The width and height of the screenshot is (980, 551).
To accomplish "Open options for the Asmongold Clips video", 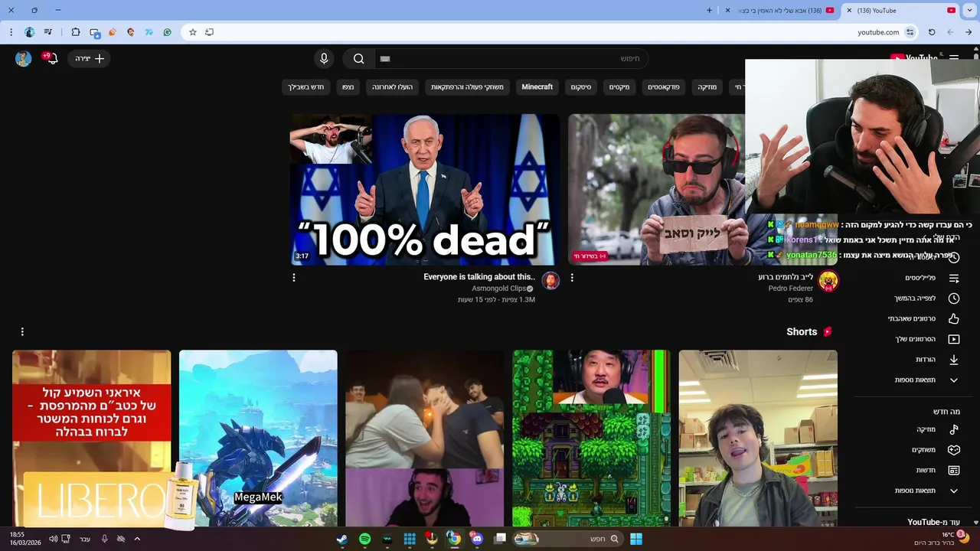I will (x=293, y=278).
